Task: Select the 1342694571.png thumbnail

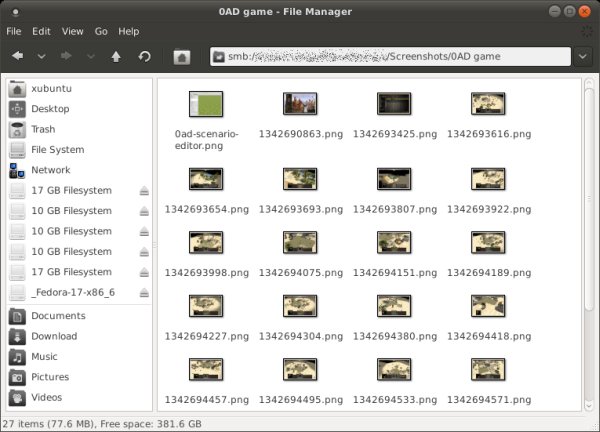Action: [488, 370]
